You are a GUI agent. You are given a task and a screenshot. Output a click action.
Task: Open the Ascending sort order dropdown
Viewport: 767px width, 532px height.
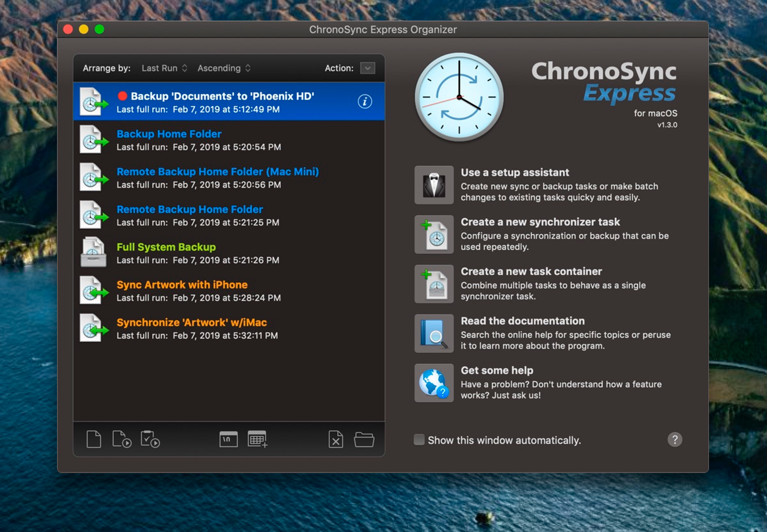(224, 68)
